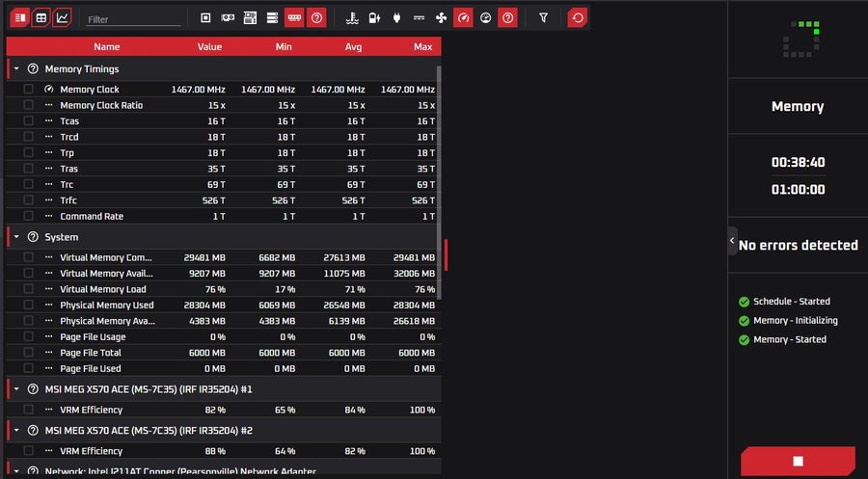Tick the Physical Memory Used checkbox
Image resolution: width=868 pixels, height=479 pixels.
(x=28, y=305)
